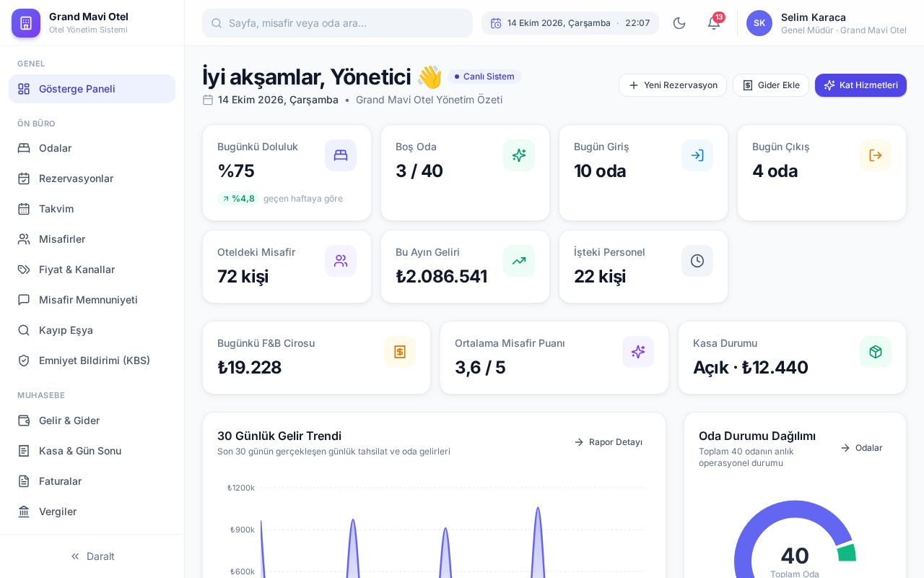
Task: Open Emniyet Bildirimi (KBS) in the sidebar
Action: tap(92, 361)
